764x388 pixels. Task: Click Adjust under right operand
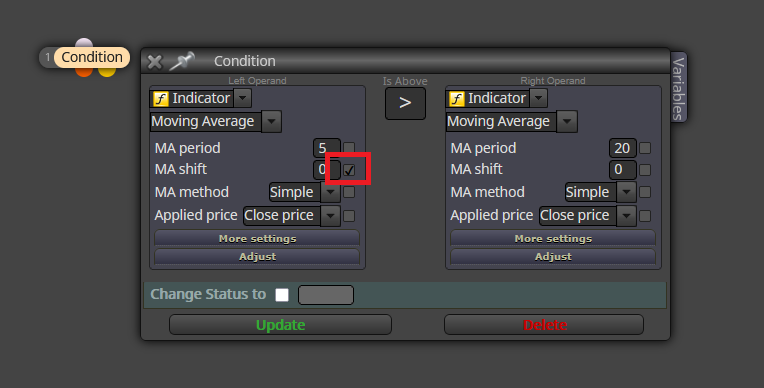(x=553, y=256)
